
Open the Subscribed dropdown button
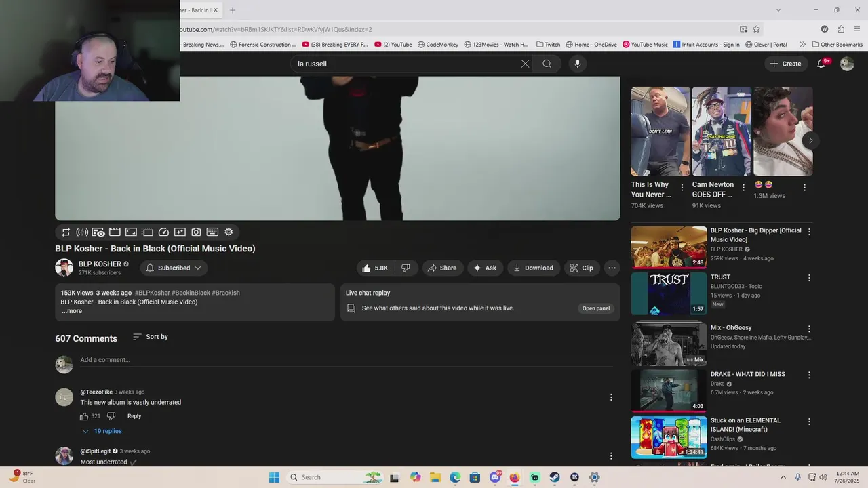click(x=174, y=268)
